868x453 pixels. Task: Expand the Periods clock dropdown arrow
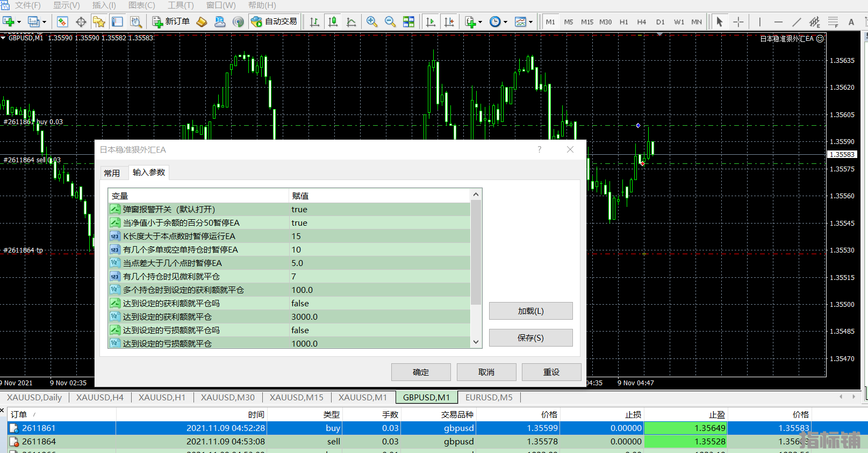click(x=505, y=22)
